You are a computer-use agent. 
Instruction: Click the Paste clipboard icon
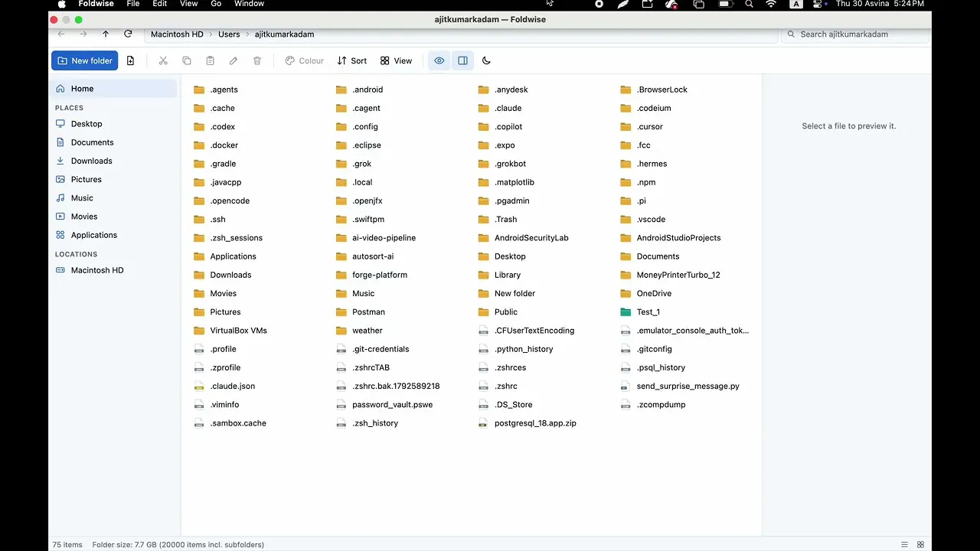click(x=210, y=60)
